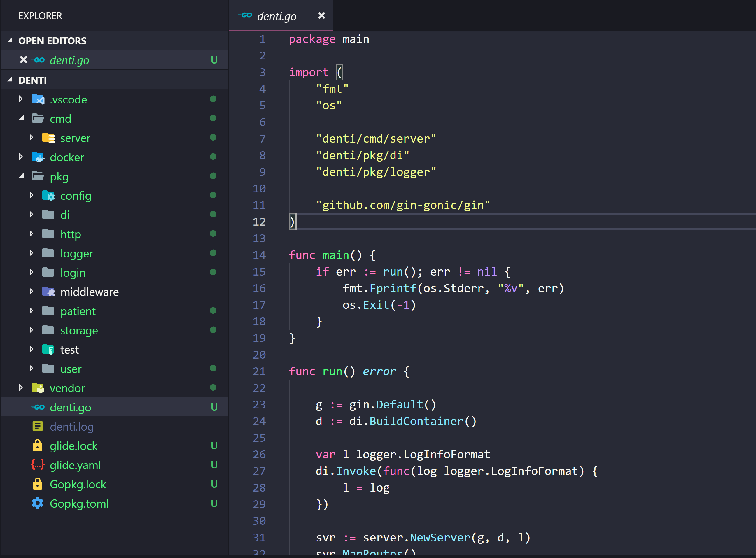The width and height of the screenshot is (756, 558).
Task: Click the glide.lock padlock icon
Action: (x=38, y=445)
